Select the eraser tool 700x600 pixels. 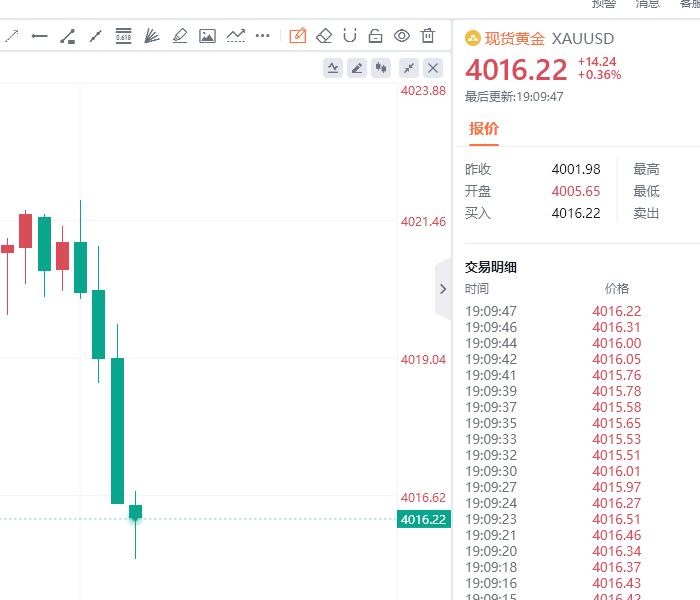(x=324, y=36)
